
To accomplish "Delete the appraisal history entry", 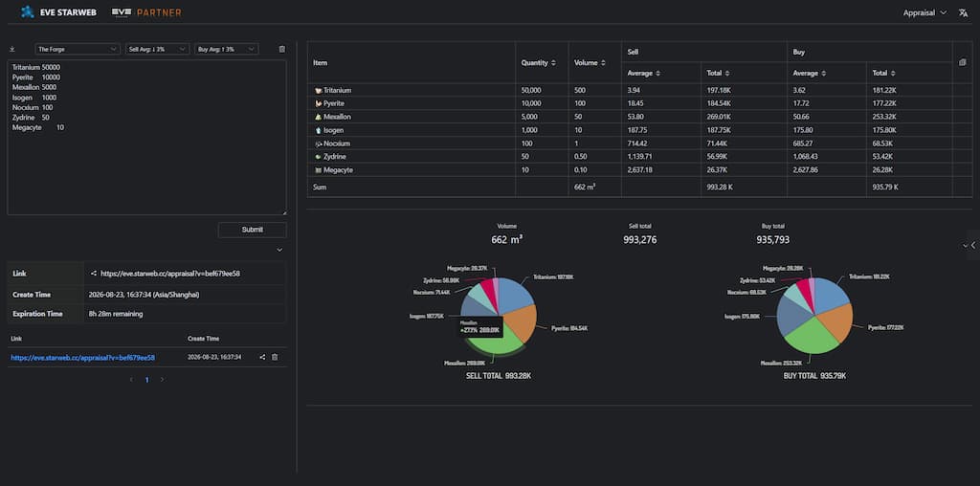I will (275, 357).
